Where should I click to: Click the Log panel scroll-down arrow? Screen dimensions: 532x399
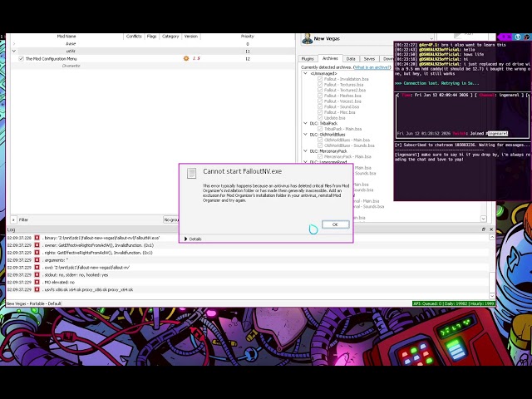[x=492, y=296]
